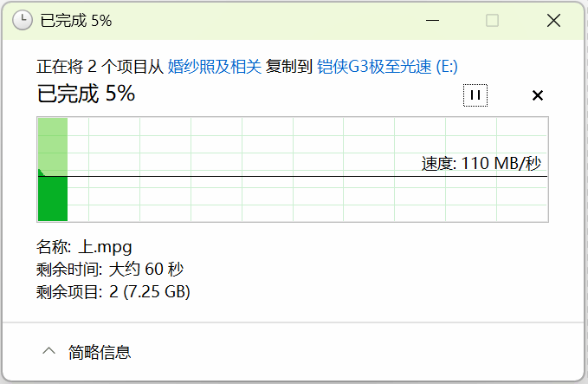Pause the file copy operation
The height and width of the screenshot is (384, 588).
[x=475, y=95]
